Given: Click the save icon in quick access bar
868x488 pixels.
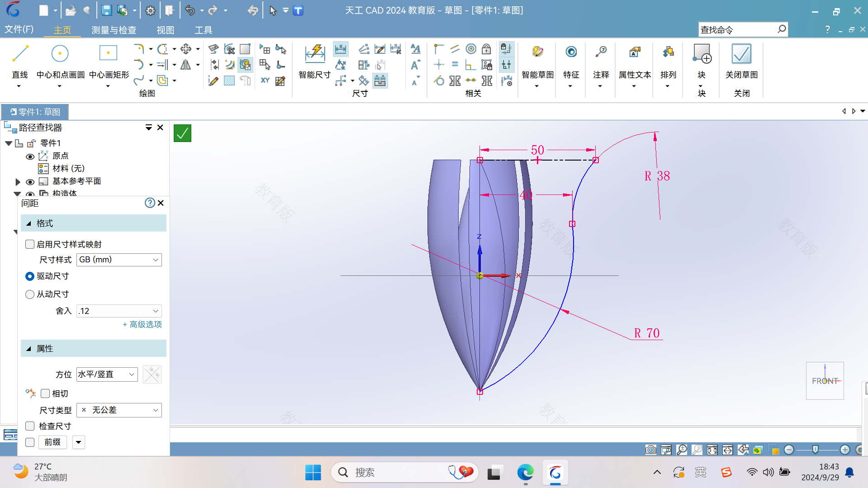Looking at the screenshot, I should 106,10.
